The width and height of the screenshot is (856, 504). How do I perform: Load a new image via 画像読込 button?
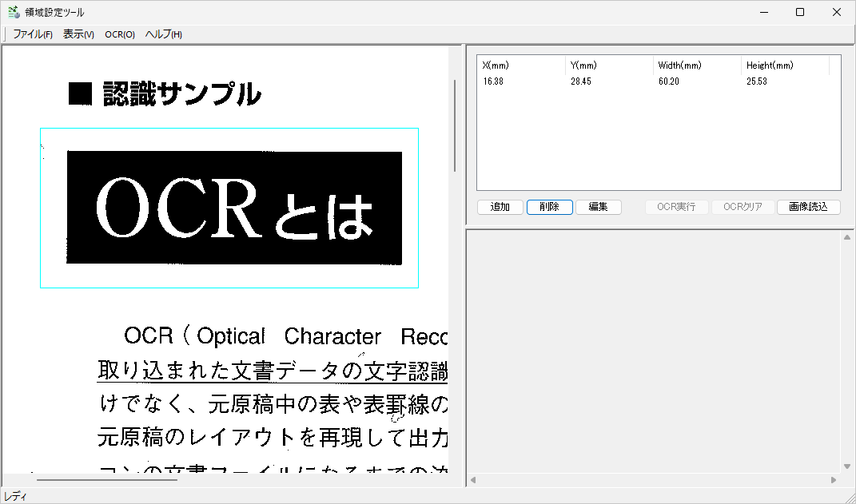point(808,207)
